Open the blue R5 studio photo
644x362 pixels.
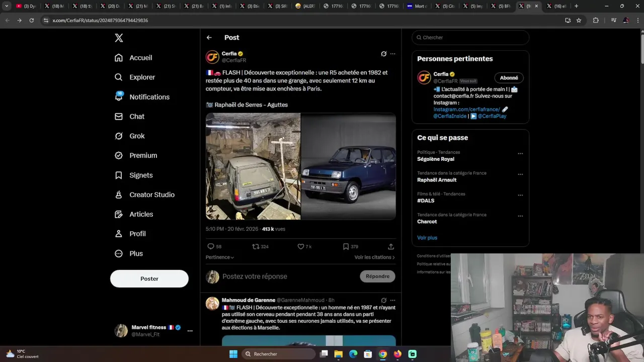click(349, 166)
